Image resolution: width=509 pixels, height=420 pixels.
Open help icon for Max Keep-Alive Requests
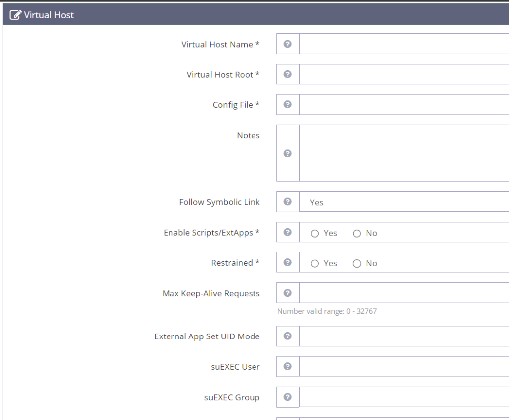[288, 293]
